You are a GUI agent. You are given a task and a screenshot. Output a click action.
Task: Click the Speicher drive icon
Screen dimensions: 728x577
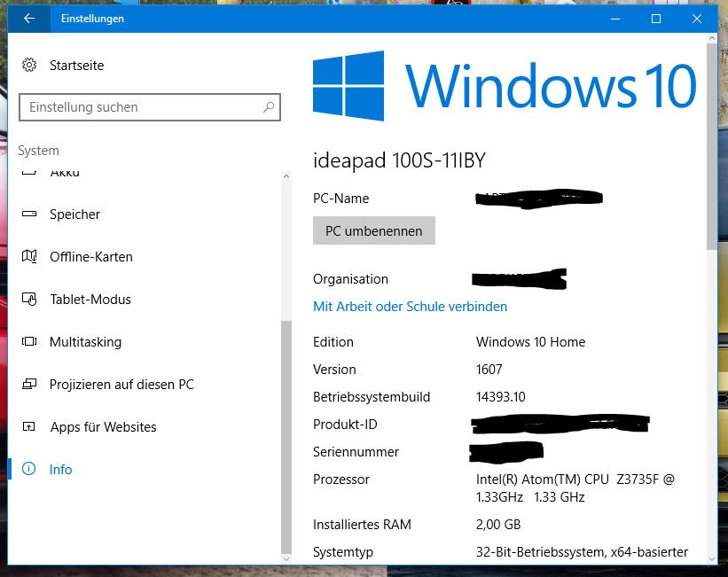[29, 214]
